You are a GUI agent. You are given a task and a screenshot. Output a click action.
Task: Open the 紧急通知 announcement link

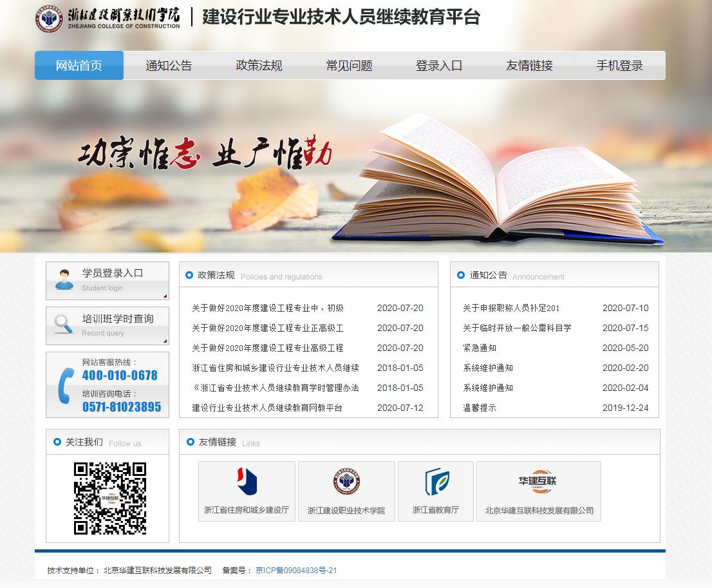[x=480, y=348]
